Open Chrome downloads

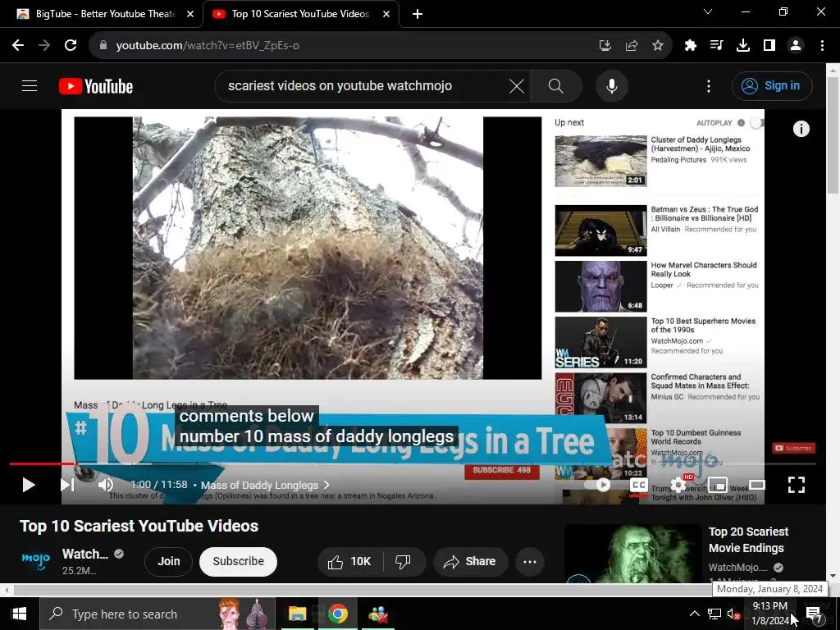[743, 46]
